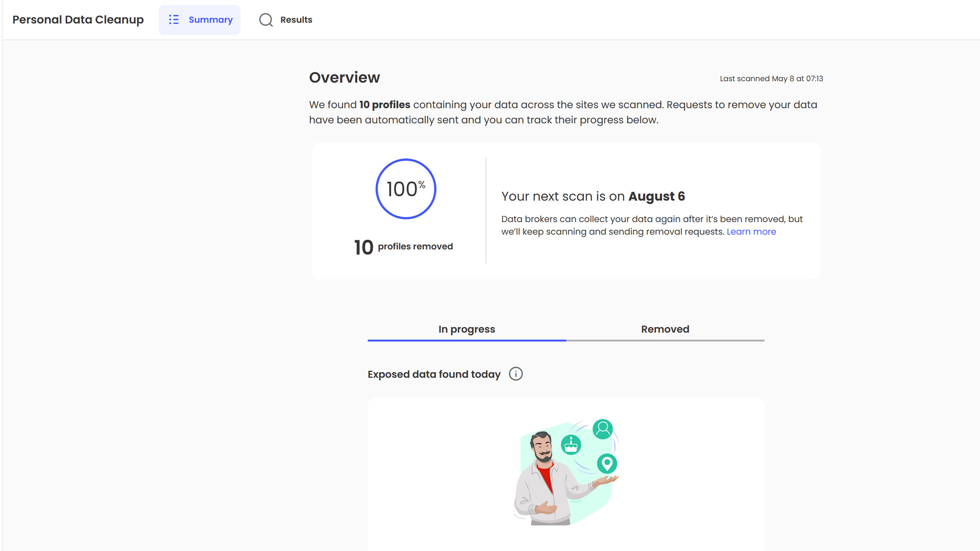Open the Results tab label

click(x=296, y=20)
